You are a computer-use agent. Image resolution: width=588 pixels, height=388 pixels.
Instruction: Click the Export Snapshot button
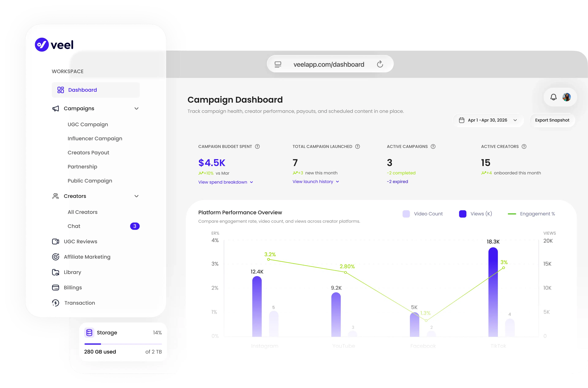[x=552, y=120]
